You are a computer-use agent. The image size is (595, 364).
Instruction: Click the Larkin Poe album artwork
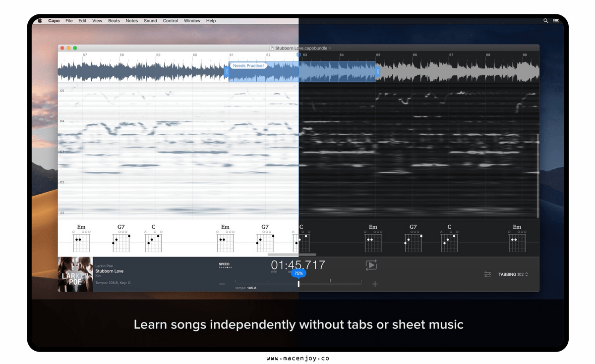pos(75,274)
